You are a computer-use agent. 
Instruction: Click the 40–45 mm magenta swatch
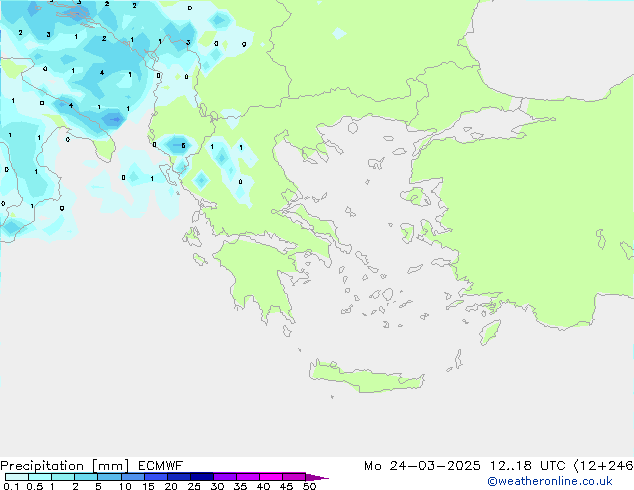click(271, 477)
